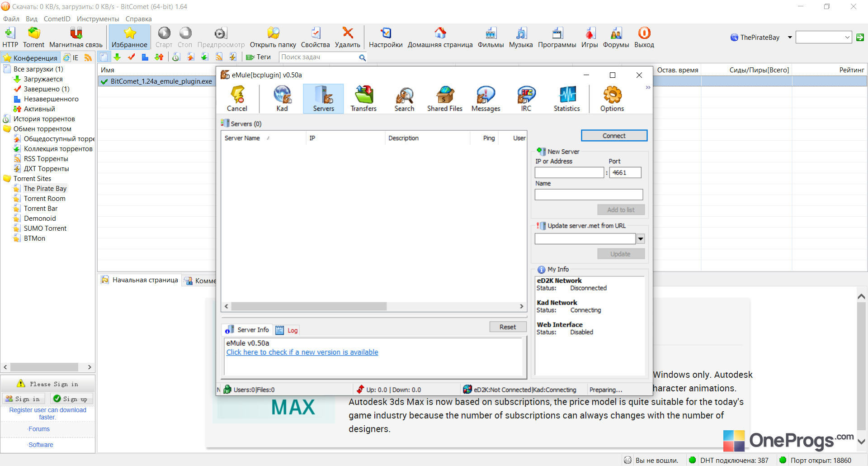Go to Домашняя страница home icon
Viewport: 868px width, 466px height.
click(440, 33)
